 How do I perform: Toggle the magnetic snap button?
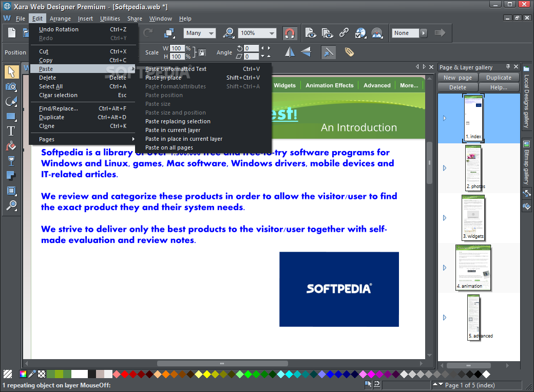point(290,33)
